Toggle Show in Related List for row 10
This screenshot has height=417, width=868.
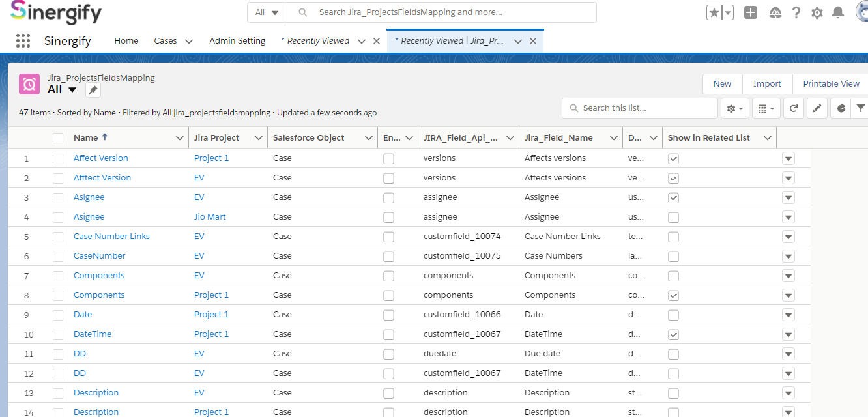673,334
